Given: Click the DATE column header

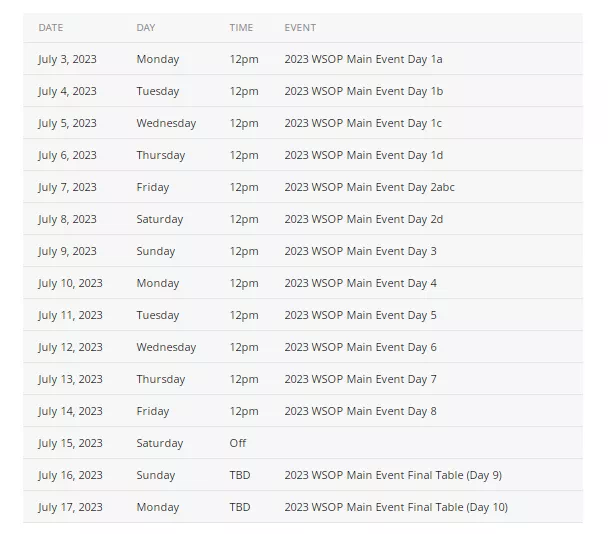Looking at the screenshot, I should point(50,28).
